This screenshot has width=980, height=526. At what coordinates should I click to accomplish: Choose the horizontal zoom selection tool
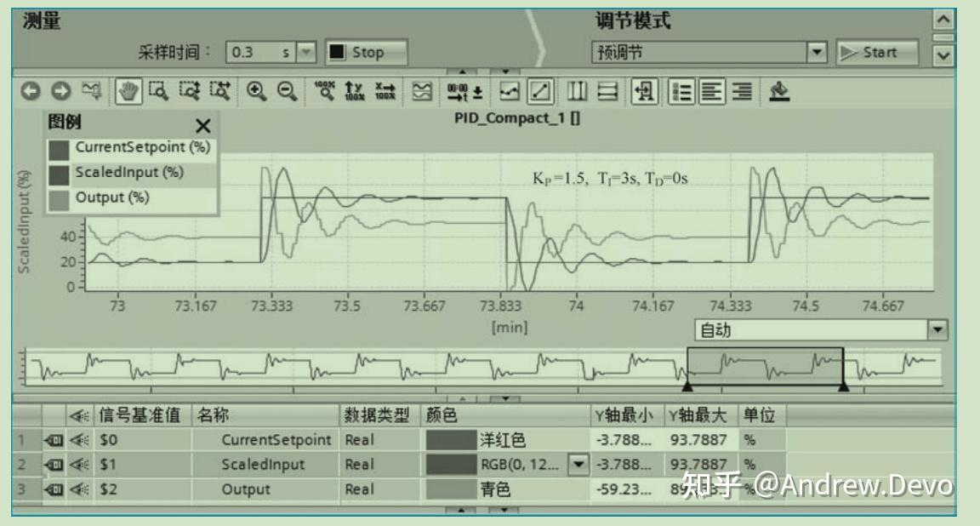[x=220, y=91]
